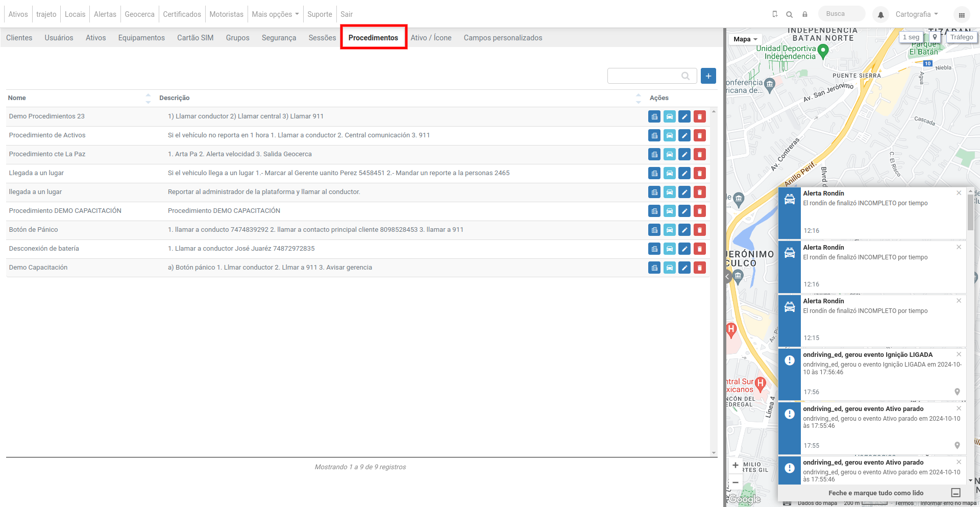Toggle the map marker pin button

tap(935, 37)
